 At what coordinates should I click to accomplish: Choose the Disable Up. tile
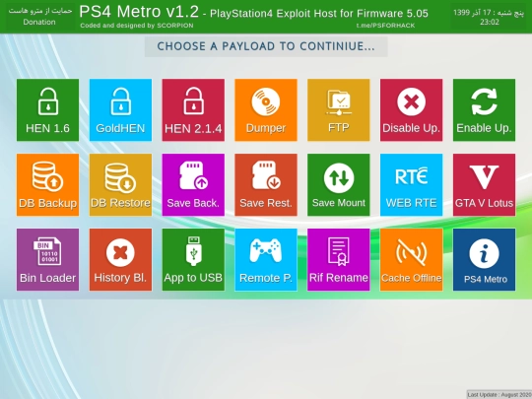(411, 110)
